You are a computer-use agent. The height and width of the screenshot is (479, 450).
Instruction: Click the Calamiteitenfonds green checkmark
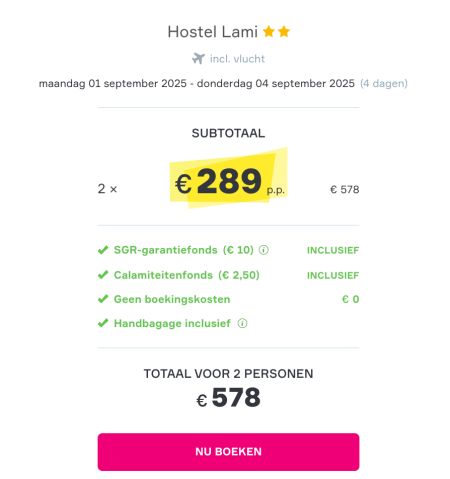click(x=103, y=275)
